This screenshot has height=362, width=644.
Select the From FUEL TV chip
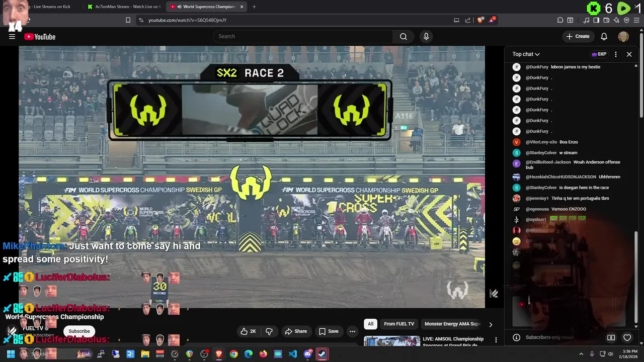pyautogui.click(x=399, y=324)
